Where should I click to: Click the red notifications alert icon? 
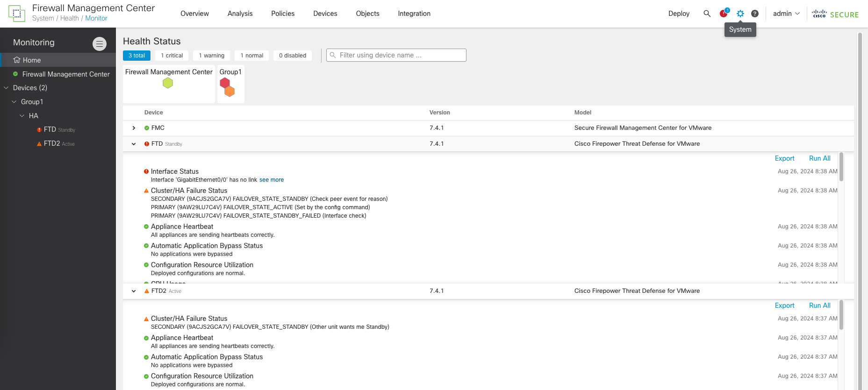click(724, 14)
